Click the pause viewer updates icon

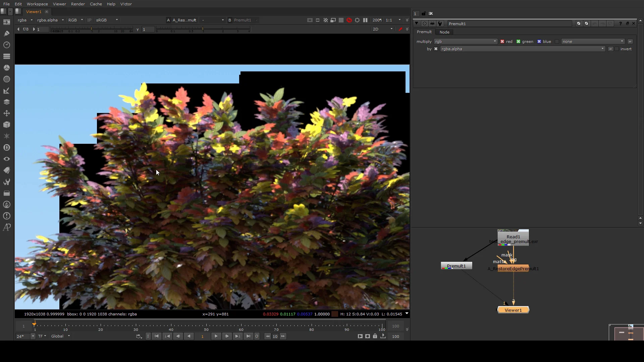pyautogui.click(x=365, y=20)
